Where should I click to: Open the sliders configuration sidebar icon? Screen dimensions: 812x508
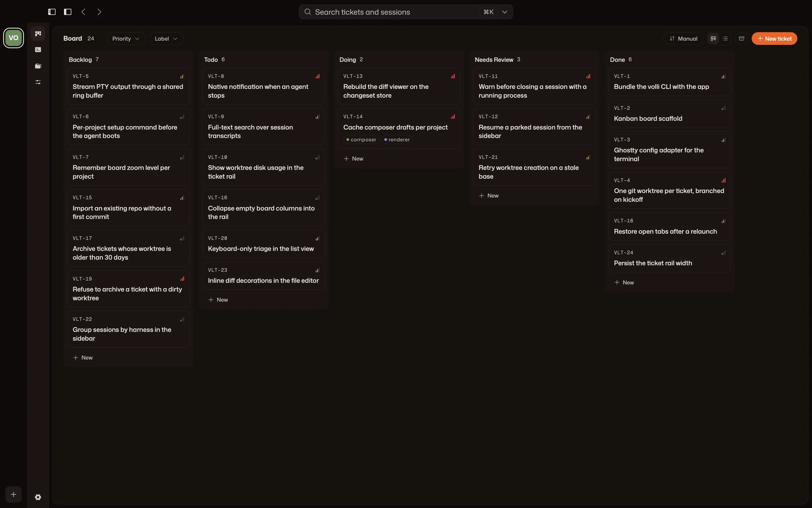(x=38, y=82)
